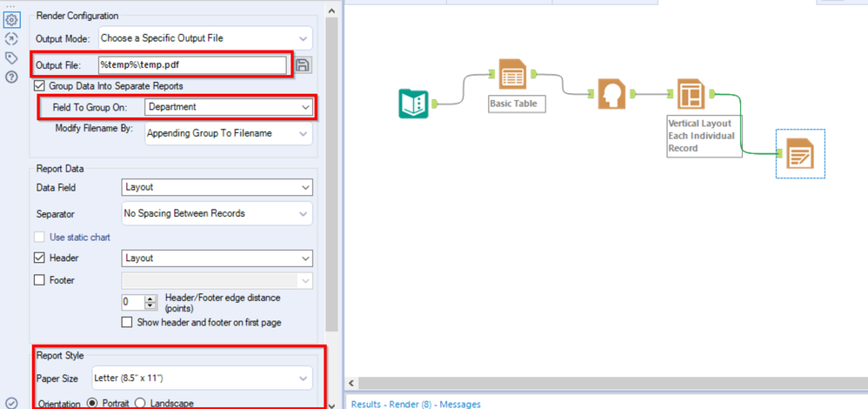Decrease Header/Footer edge distance with down arrow
The height and width of the screenshot is (409, 868).
150,306
